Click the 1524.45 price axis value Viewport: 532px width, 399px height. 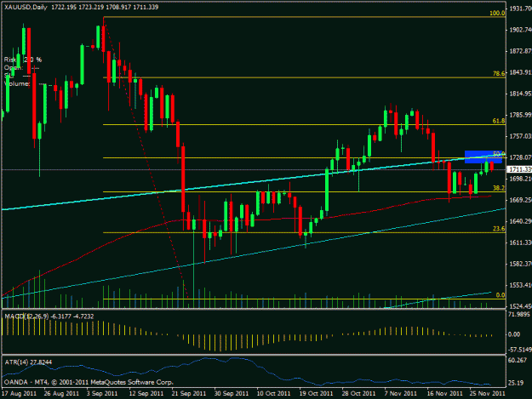tap(520, 306)
